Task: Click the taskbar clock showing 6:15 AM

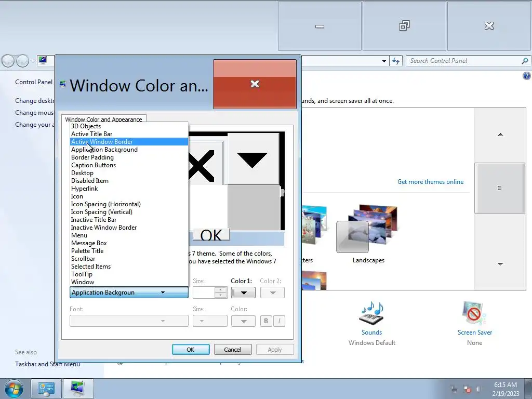Action: (x=506, y=389)
